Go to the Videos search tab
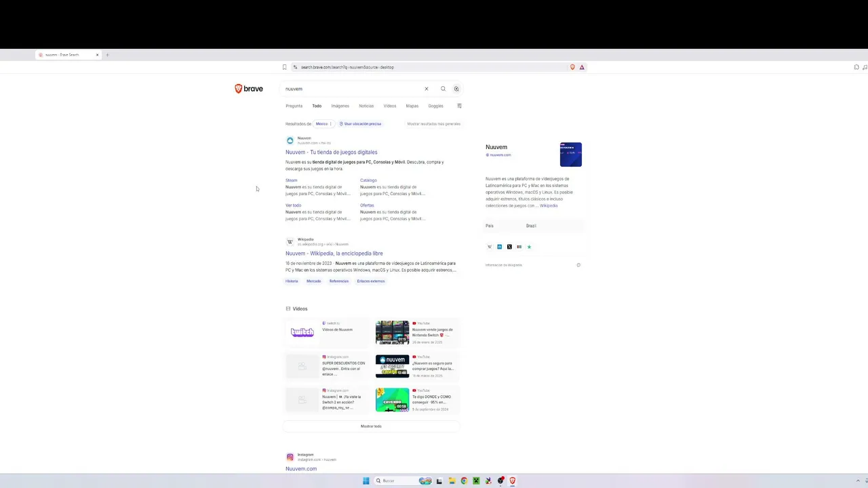868x488 pixels. 390,106
